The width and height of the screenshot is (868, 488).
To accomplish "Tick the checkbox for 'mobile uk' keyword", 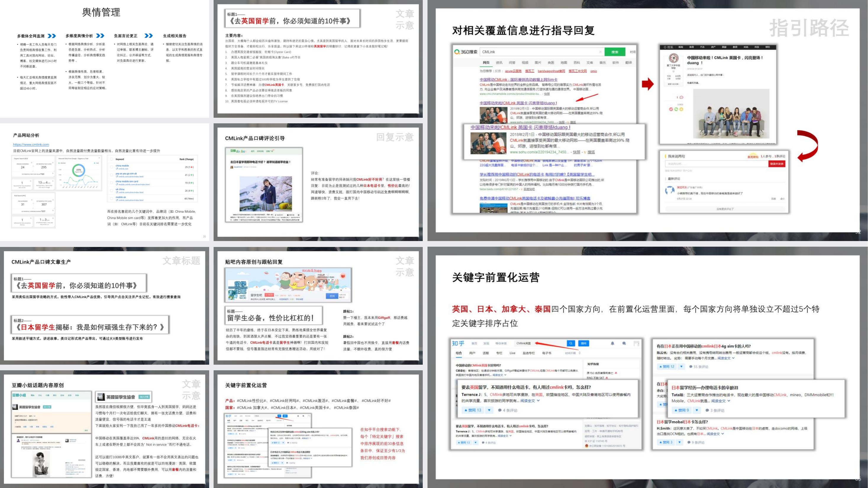I will pyautogui.click(x=112, y=198).
